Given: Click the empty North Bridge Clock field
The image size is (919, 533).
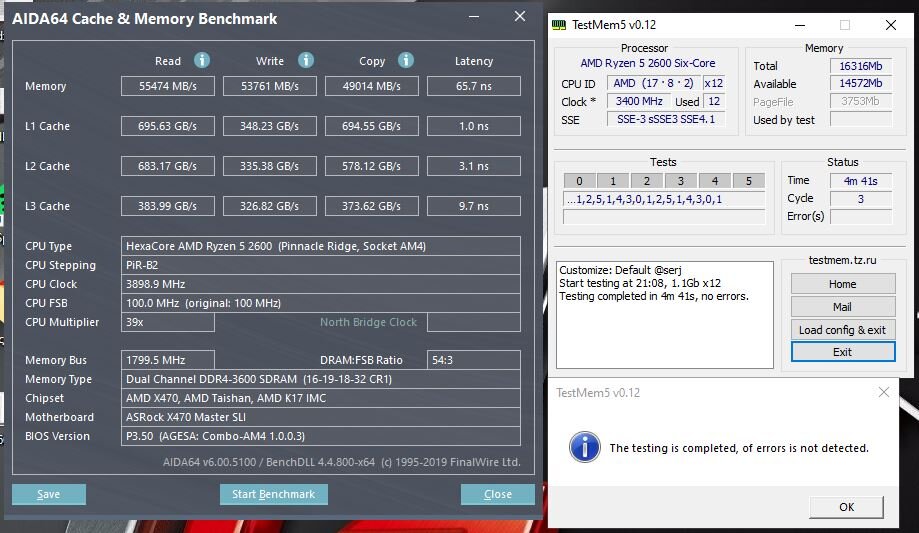Looking at the screenshot, I should (x=474, y=322).
